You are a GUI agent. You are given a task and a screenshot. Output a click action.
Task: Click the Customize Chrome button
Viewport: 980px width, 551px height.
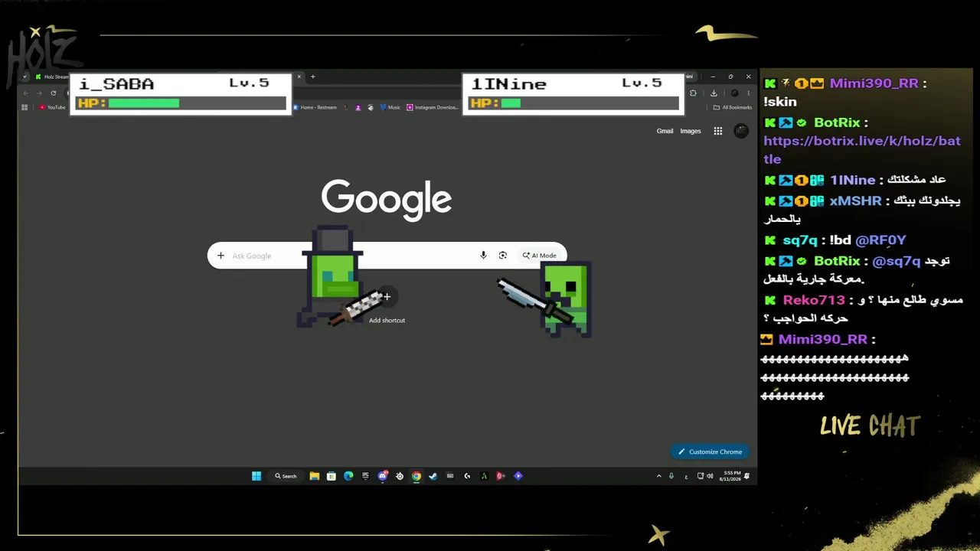(x=710, y=452)
